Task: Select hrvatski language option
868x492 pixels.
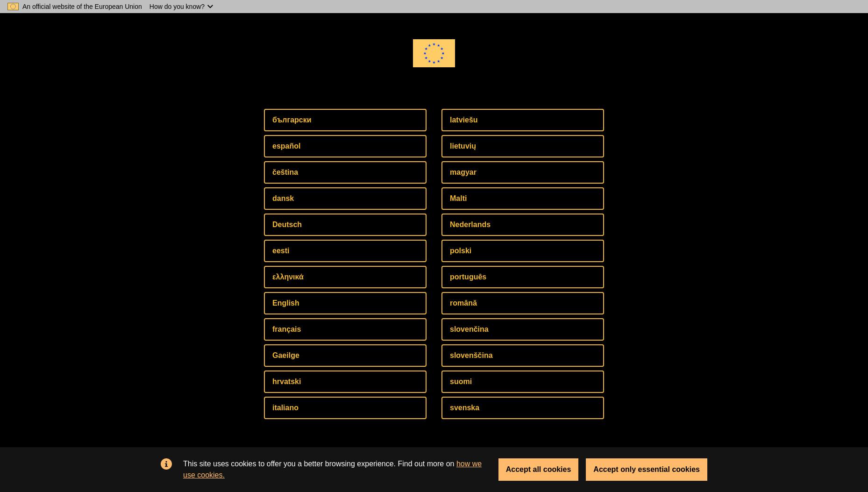Action: [345, 382]
